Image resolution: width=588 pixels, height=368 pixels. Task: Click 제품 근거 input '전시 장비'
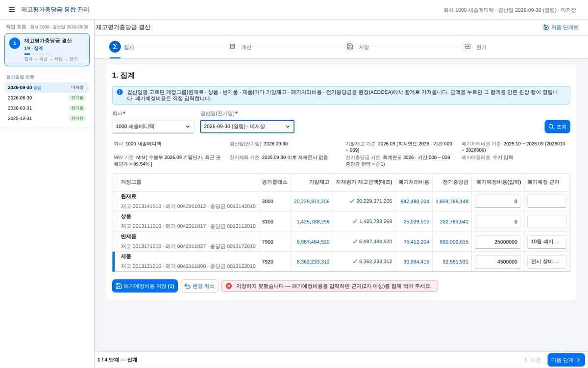point(547,262)
